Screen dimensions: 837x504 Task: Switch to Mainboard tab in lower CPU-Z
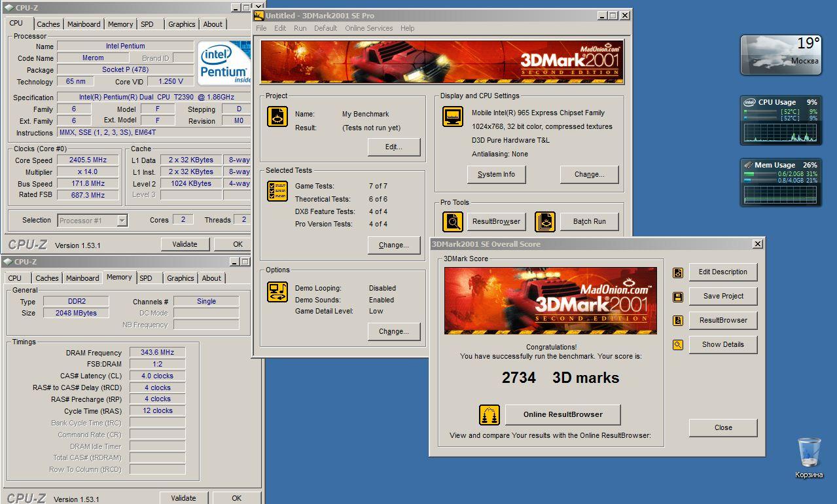[x=82, y=278]
